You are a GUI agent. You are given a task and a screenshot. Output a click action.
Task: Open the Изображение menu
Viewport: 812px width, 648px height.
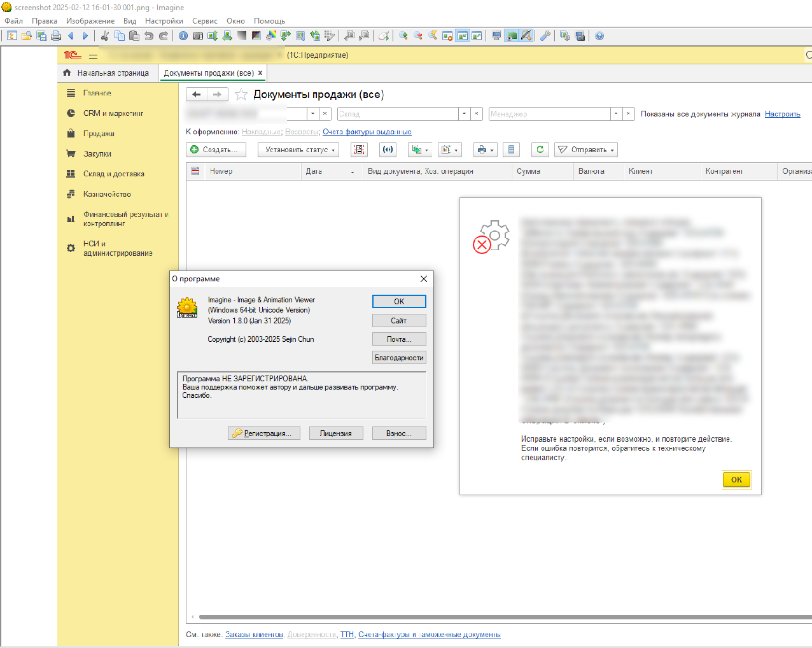[x=90, y=21]
